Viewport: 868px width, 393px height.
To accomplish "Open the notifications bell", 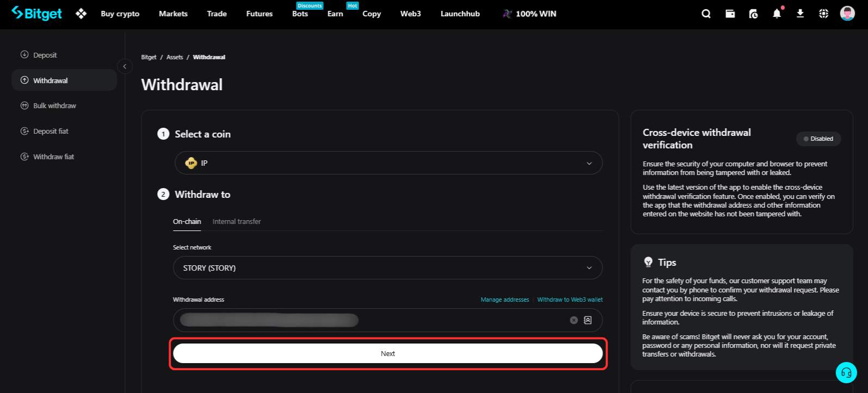I will pyautogui.click(x=777, y=14).
